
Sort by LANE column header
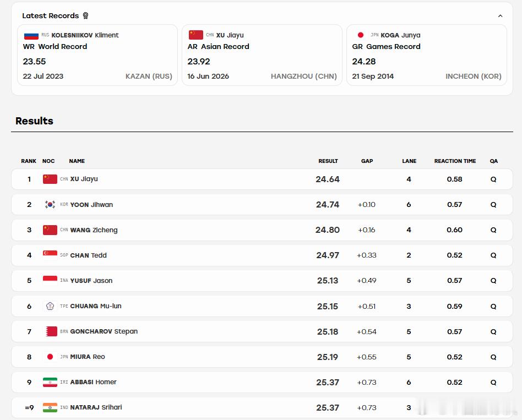click(409, 161)
